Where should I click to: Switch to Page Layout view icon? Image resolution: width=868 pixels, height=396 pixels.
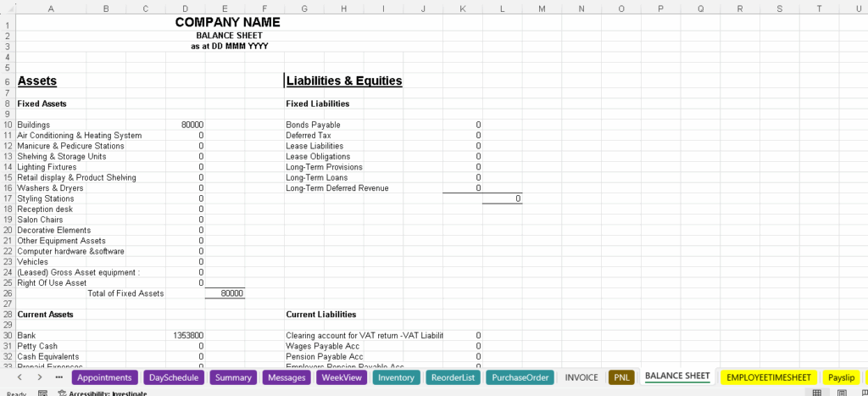[842, 393]
